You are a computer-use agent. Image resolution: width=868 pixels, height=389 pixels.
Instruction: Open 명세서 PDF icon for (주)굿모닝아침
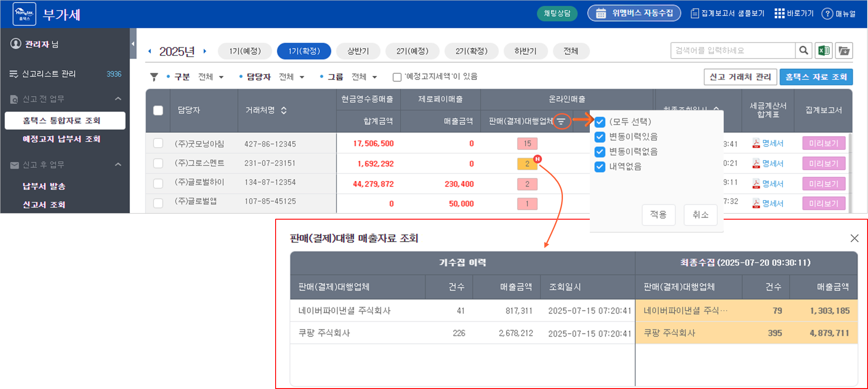click(x=756, y=143)
